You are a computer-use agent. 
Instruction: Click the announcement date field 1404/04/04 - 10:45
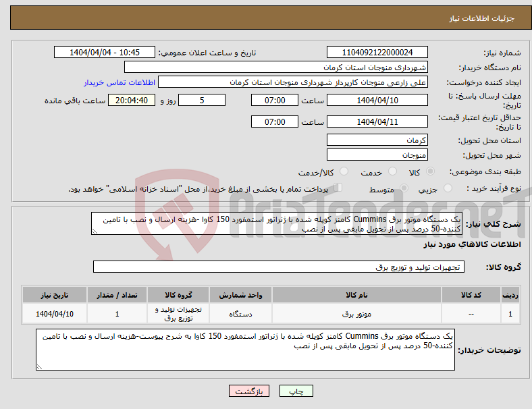105,52
